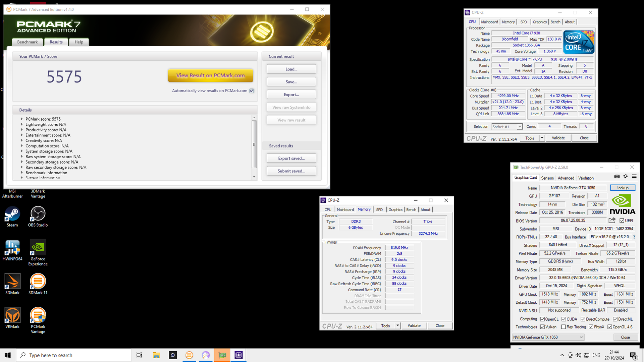Toggle DirectML checkbox in GPU-Z
This screenshot has width=644, height=362.
[615, 319]
